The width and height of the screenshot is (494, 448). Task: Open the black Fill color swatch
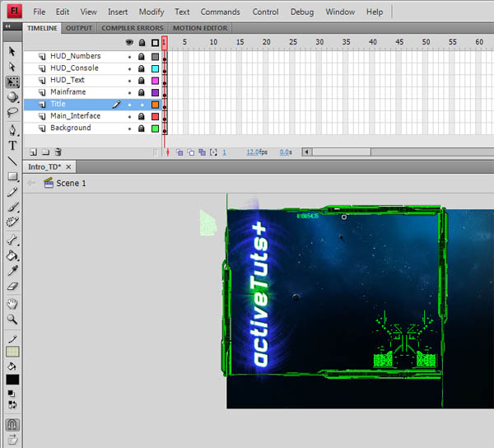point(12,380)
